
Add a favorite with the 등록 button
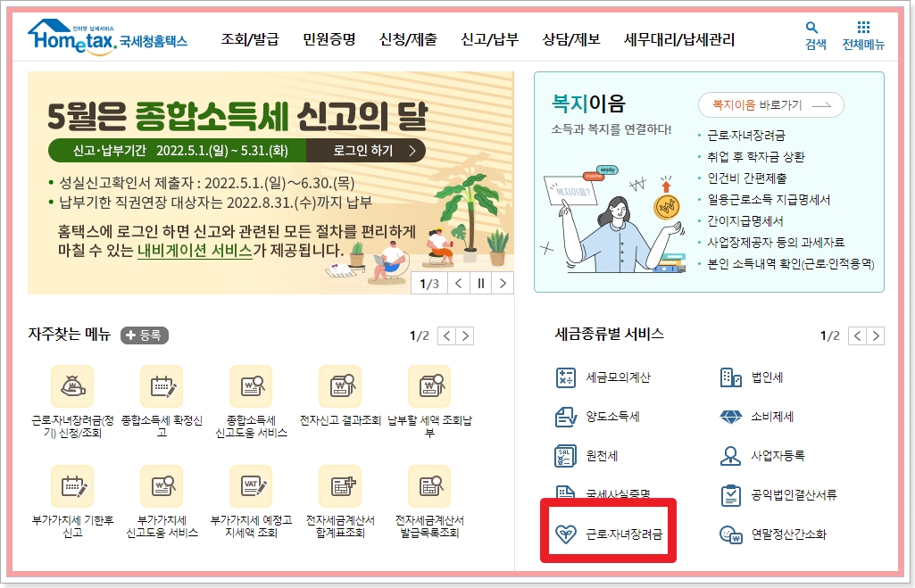click(145, 335)
